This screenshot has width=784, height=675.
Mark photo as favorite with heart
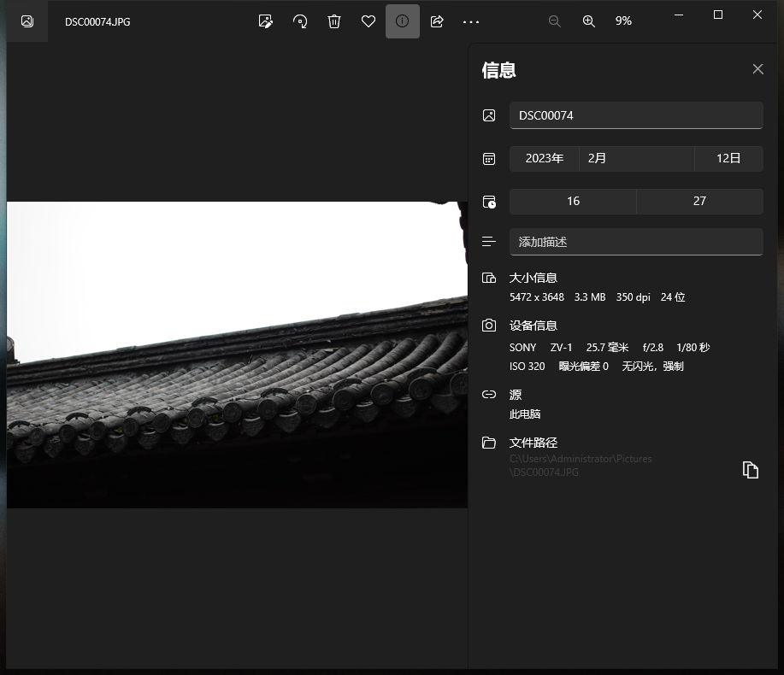368,21
